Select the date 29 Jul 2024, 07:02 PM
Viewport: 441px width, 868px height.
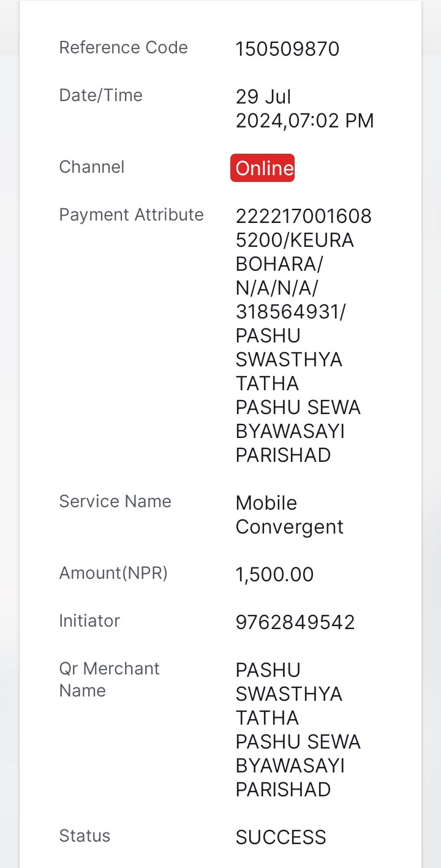(x=304, y=109)
